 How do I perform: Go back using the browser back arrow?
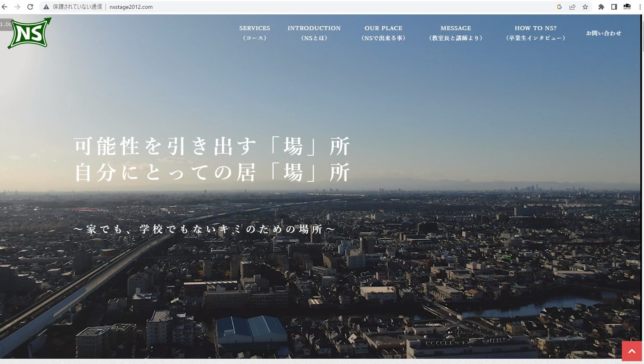pos(5,7)
